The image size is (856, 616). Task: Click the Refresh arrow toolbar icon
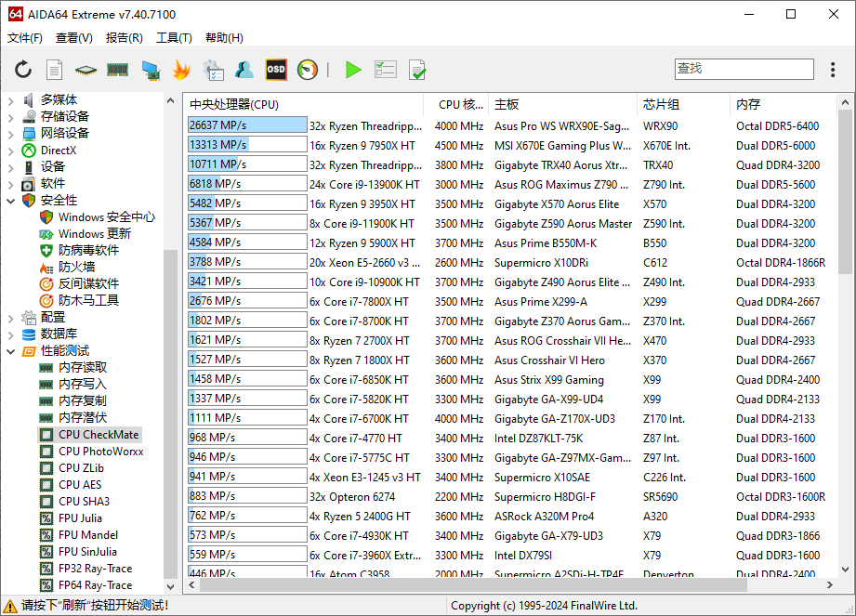[23, 70]
